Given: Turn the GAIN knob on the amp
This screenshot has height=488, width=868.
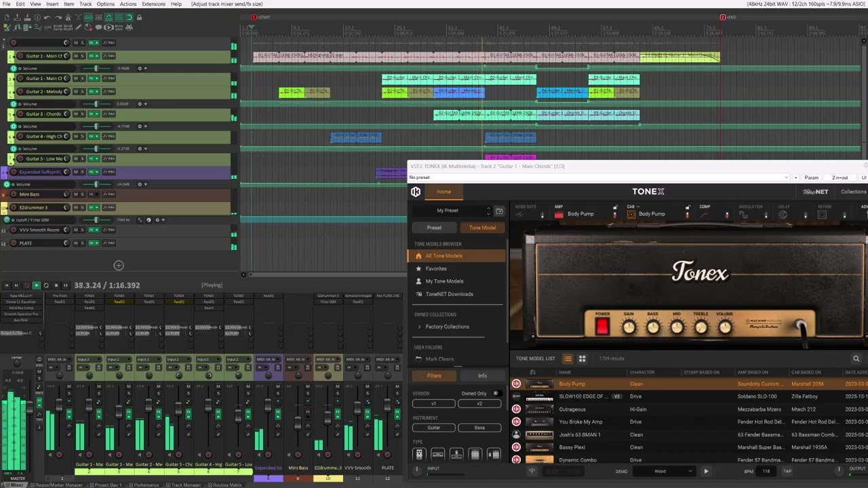Looking at the screenshot, I should pyautogui.click(x=629, y=328).
